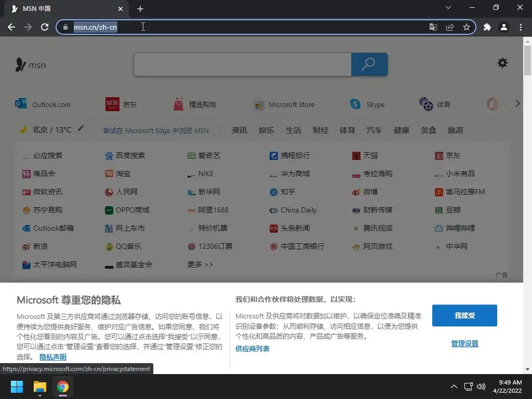Open the tab search dropdown chevron
Image resolution: width=532 pixels, height=399 pixels.
[x=448, y=7]
